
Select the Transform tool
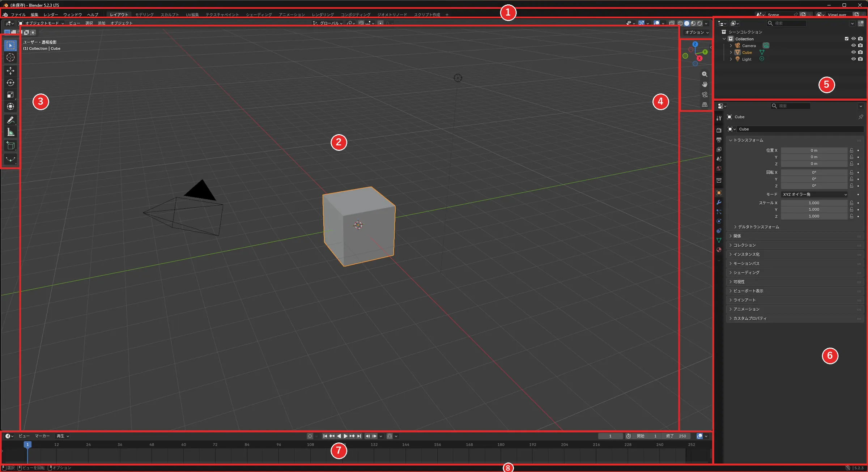[x=10, y=107]
